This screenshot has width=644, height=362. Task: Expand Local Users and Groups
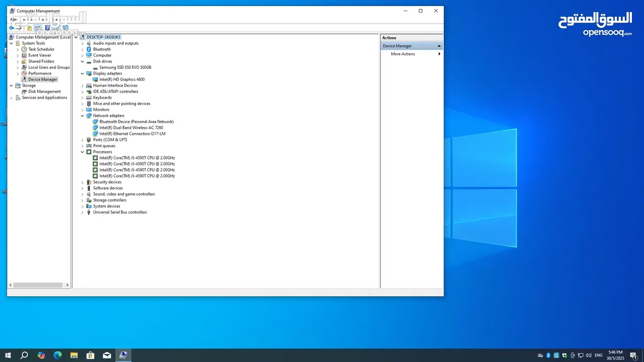tap(18, 67)
